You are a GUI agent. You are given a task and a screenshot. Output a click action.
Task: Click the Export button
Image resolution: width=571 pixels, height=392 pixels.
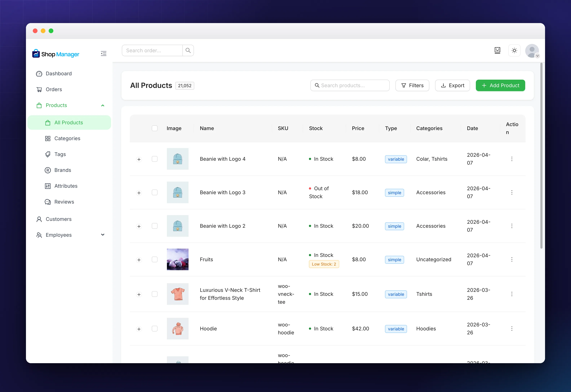point(453,85)
